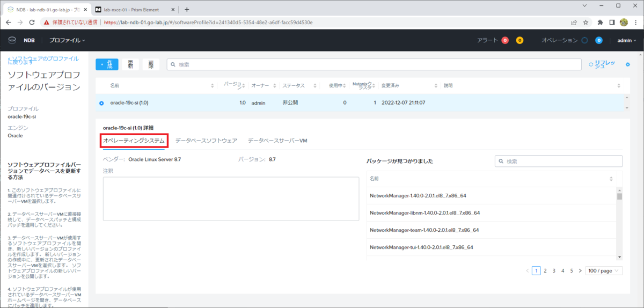Switch to データベースソフトウェア tab
The height and width of the screenshot is (308, 644).
[206, 141]
